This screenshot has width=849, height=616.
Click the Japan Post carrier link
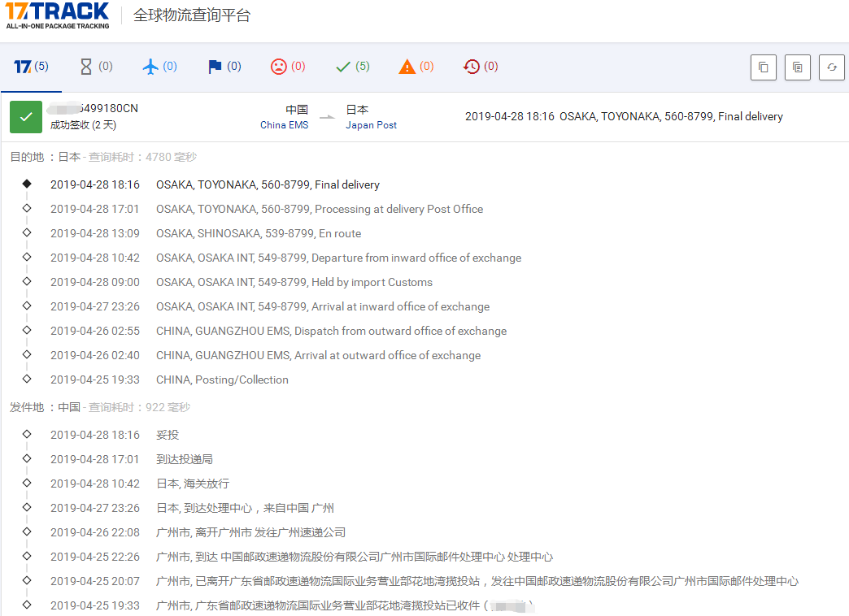point(371,125)
